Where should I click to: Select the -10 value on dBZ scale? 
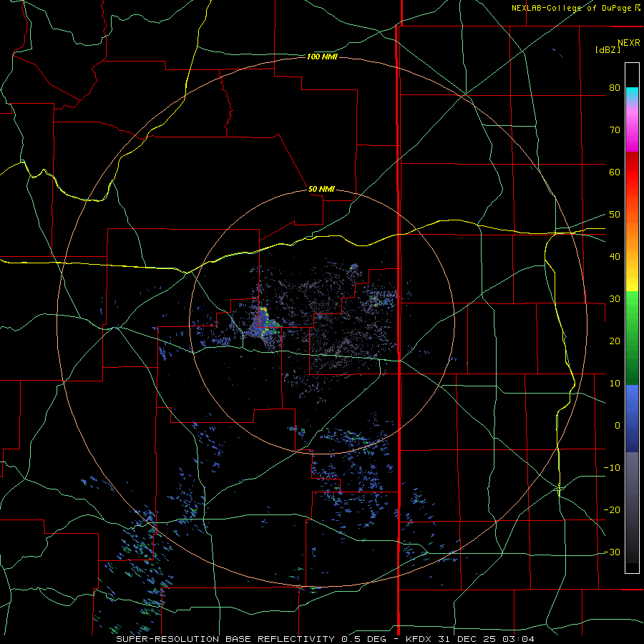(612, 468)
